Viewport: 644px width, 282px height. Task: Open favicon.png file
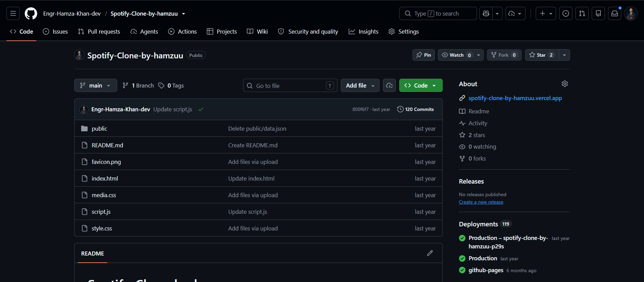[106, 162]
